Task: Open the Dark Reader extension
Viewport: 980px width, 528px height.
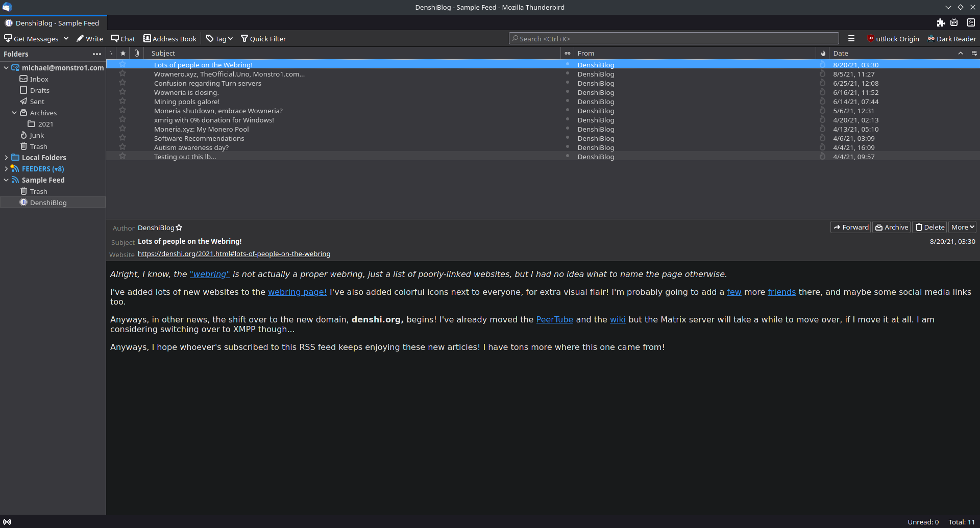Action: point(952,39)
